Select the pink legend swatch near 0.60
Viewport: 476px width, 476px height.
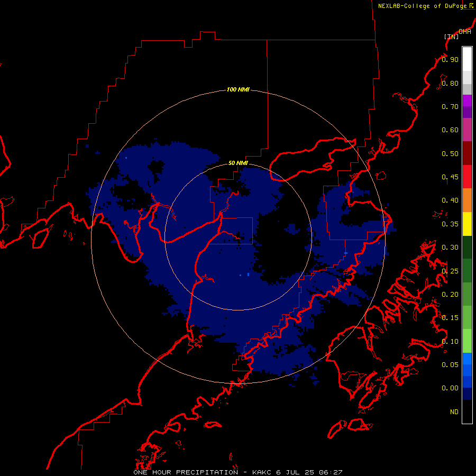point(467,130)
